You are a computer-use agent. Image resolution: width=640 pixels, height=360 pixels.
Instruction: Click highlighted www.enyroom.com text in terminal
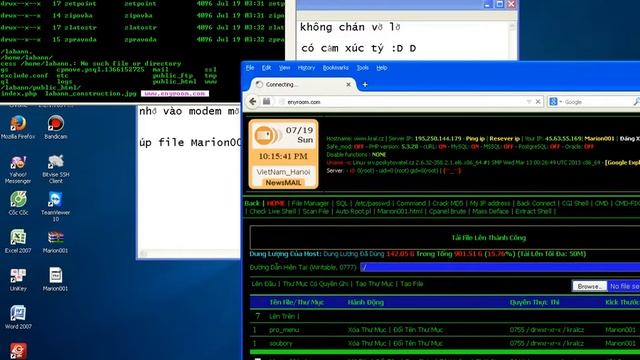(175, 93)
